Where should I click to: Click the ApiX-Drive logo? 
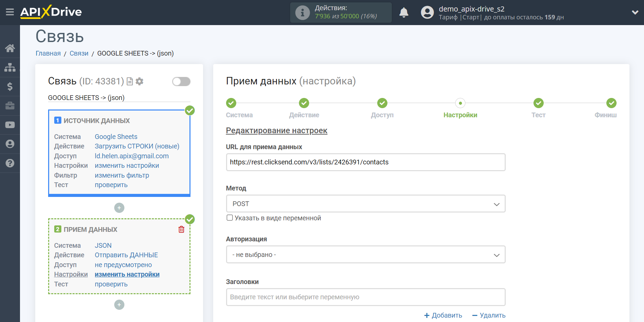tap(51, 12)
